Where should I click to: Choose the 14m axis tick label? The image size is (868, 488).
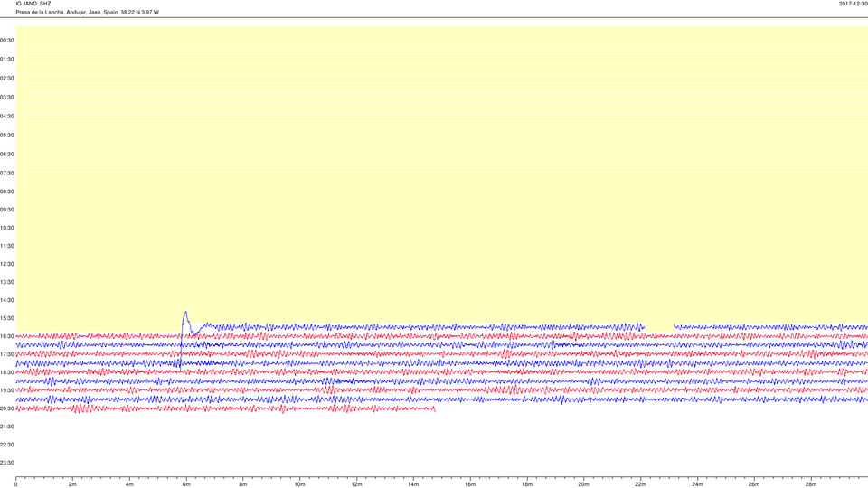tap(413, 484)
